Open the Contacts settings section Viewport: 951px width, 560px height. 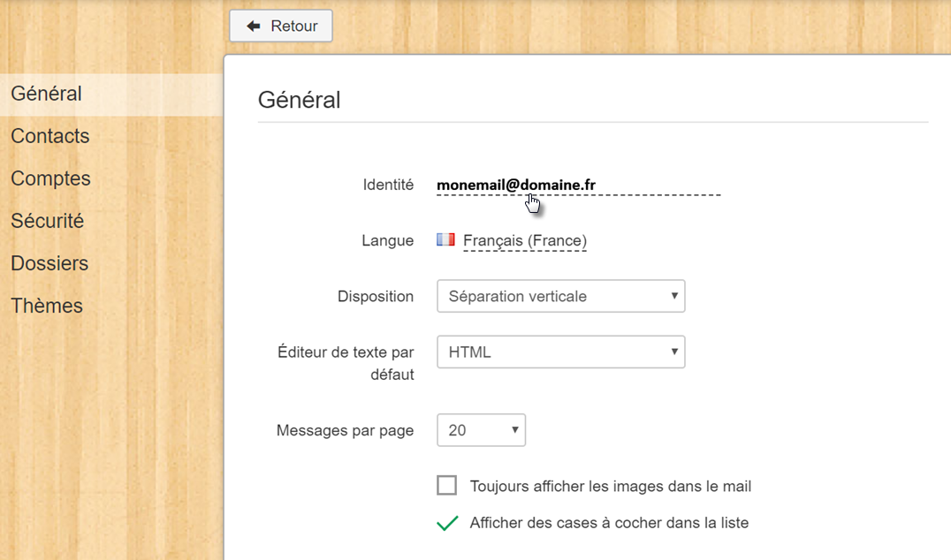pos(50,136)
